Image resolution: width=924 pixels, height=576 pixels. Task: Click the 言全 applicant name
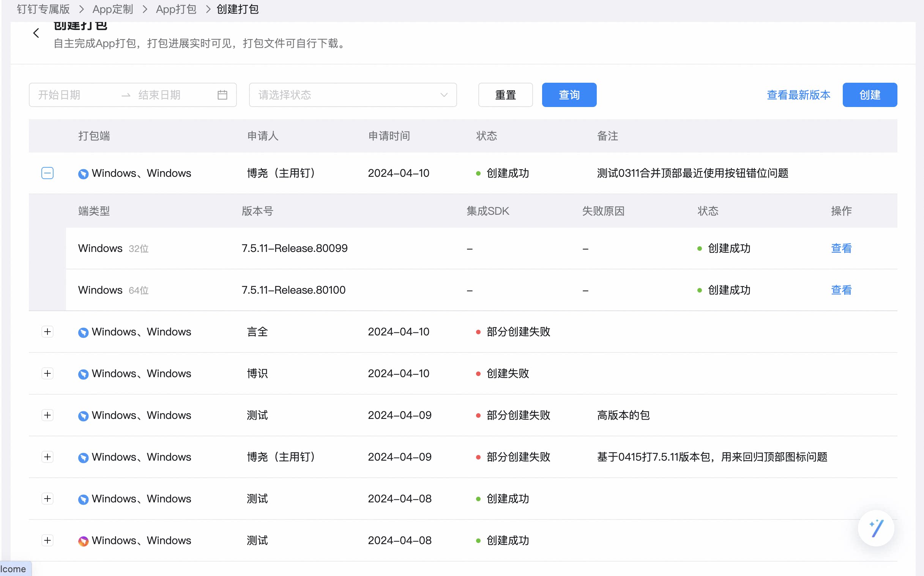257,332
